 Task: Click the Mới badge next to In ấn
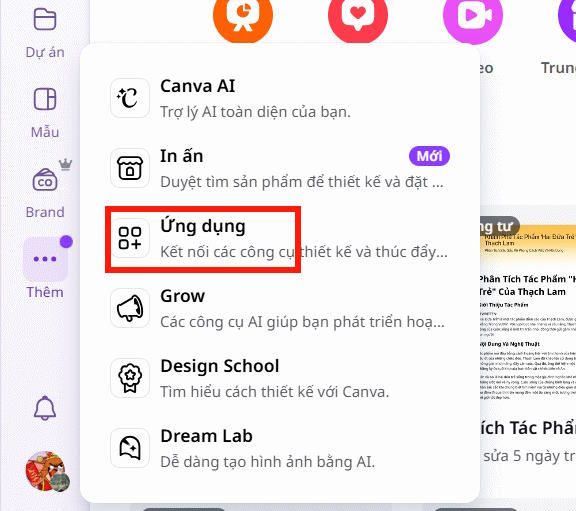(x=429, y=156)
